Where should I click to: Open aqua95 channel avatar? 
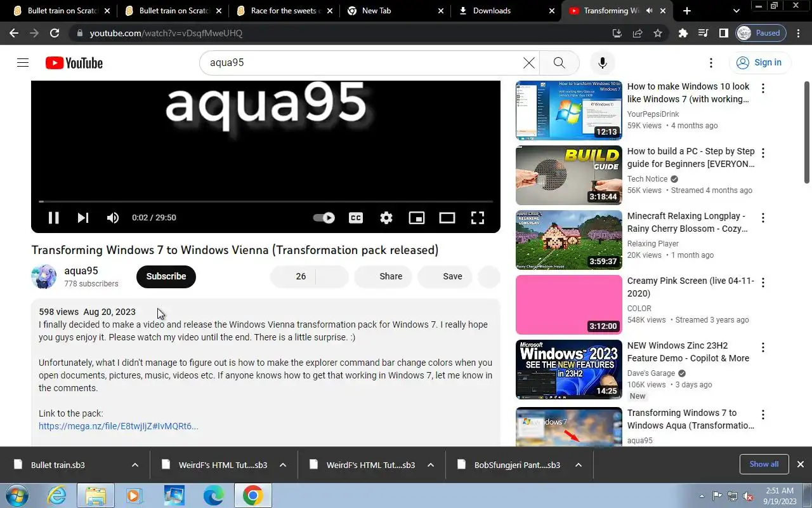tap(44, 276)
